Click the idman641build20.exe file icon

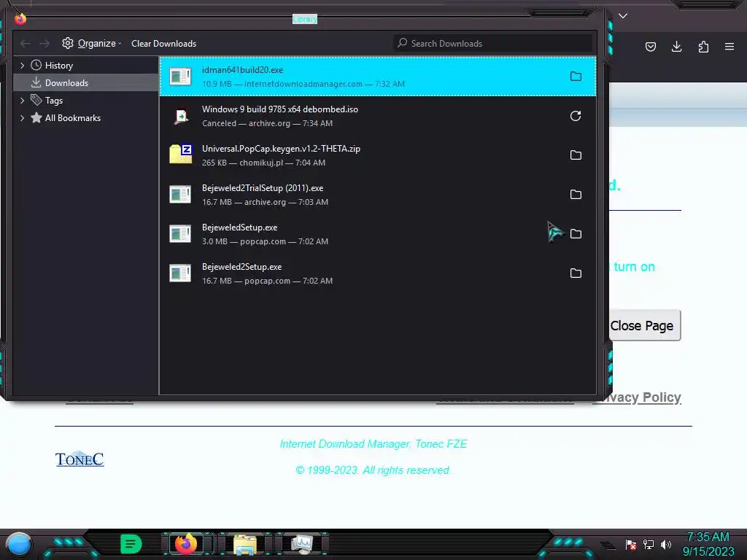point(180,76)
